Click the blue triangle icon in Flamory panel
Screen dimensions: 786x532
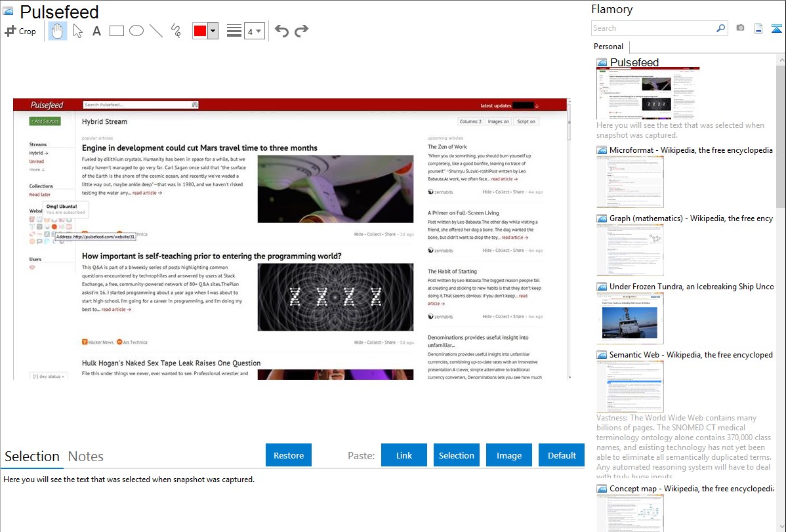pos(776,28)
